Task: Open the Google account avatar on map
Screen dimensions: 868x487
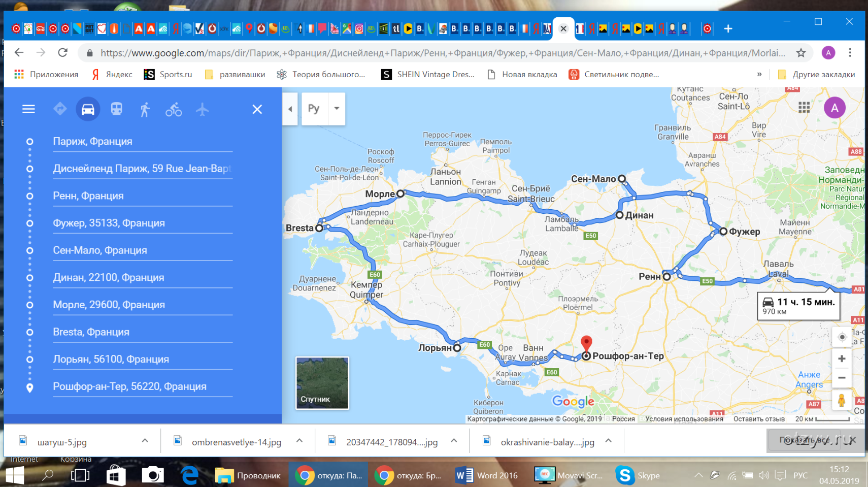Action: pos(834,108)
